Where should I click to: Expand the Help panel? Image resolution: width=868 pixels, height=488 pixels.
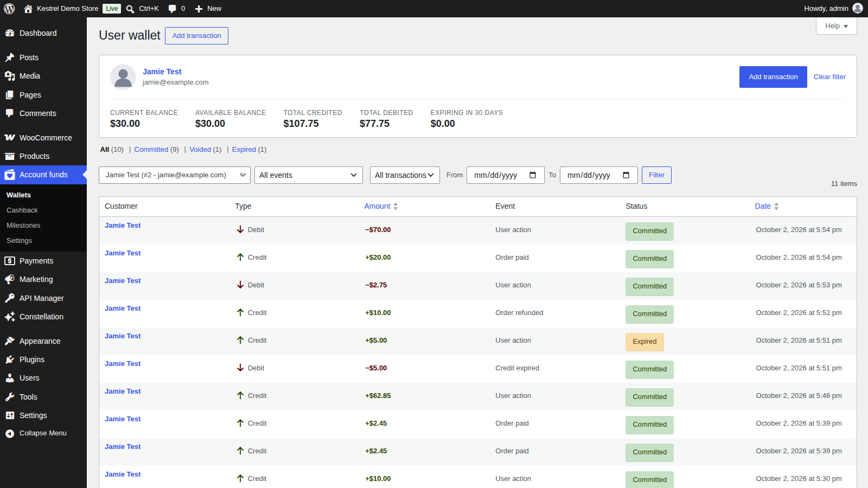click(836, 26)
